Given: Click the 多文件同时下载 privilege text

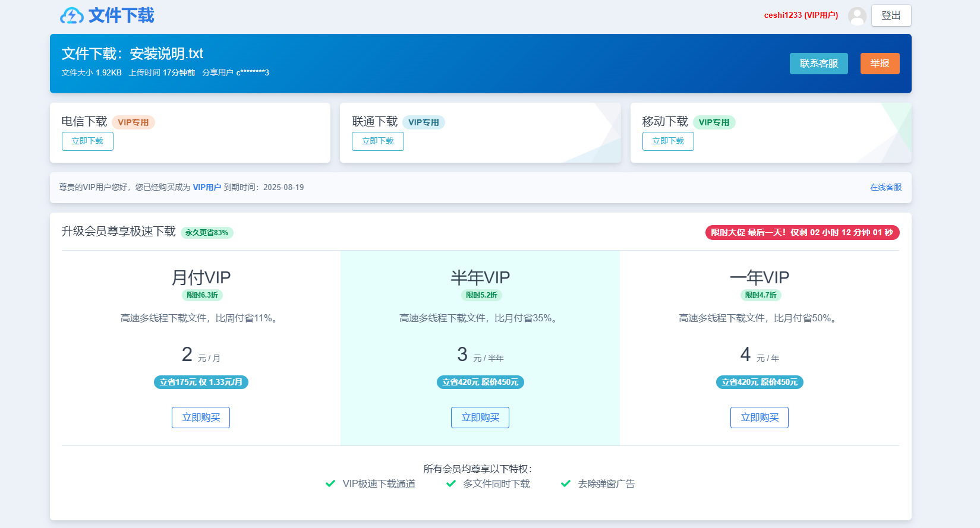Looking at the screenshot, I should (x=496, y=483).
